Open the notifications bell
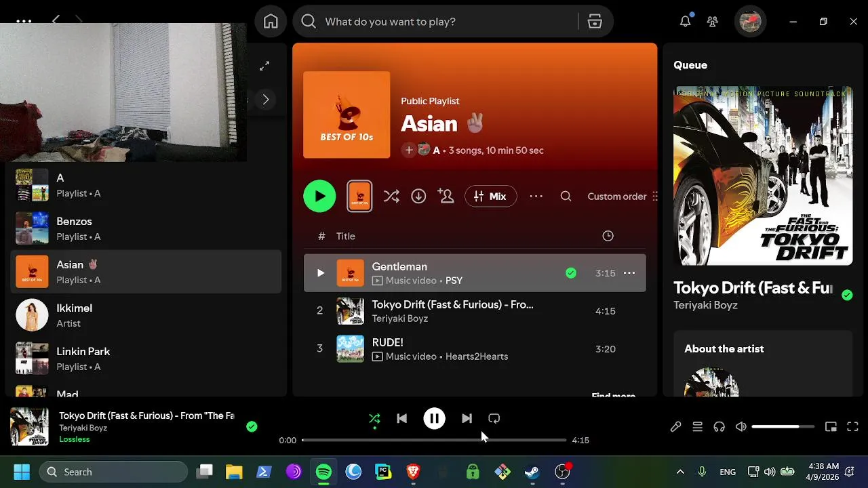868x488 pixels. (x=686, y=22)
